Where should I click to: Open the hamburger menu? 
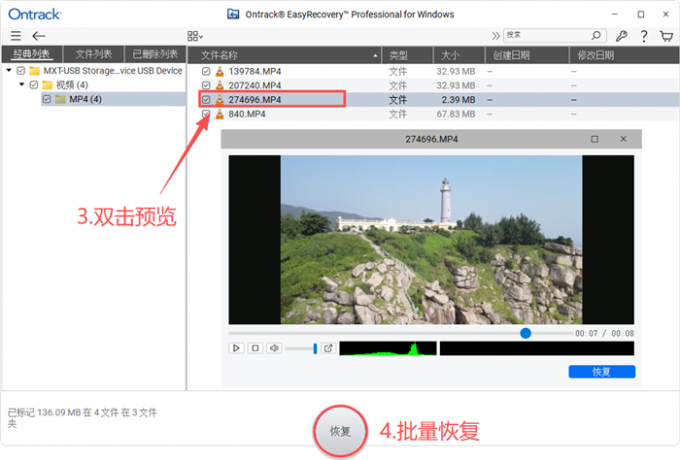pyautogui.click(x=16, y=36)
